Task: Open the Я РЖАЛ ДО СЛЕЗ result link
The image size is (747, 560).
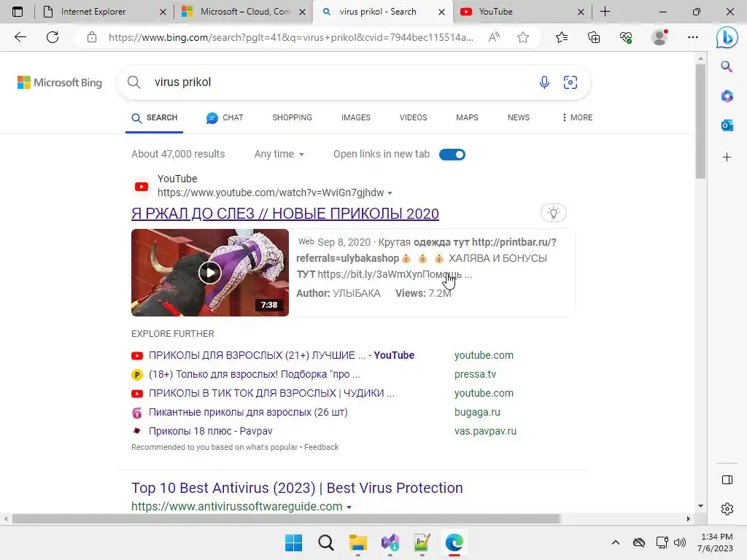Action: tap(285, 214)
